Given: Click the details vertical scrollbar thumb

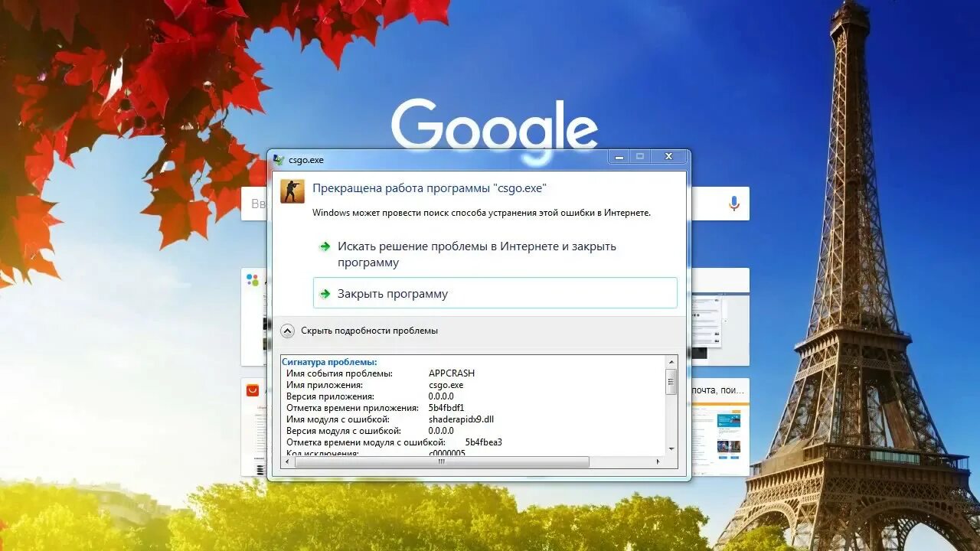Looking at the screenshot, I should (671, 381).
